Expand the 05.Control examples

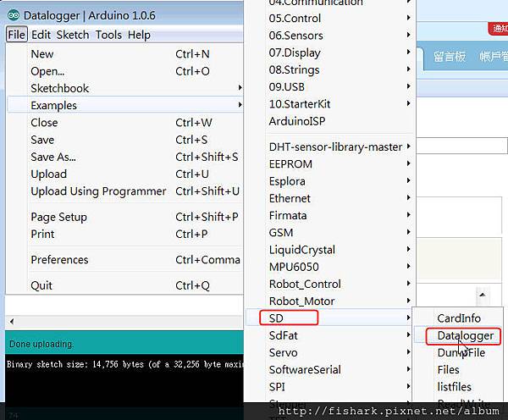coord(330,18)
